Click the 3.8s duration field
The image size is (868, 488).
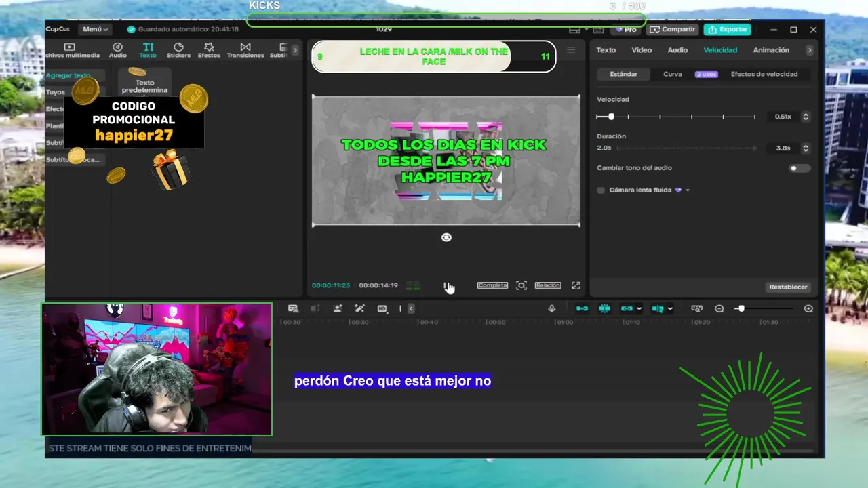point(783,148)
